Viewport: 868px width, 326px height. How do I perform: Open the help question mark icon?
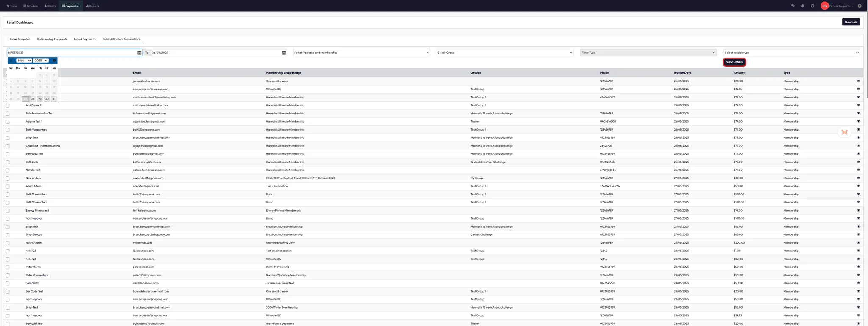point(859,6)
